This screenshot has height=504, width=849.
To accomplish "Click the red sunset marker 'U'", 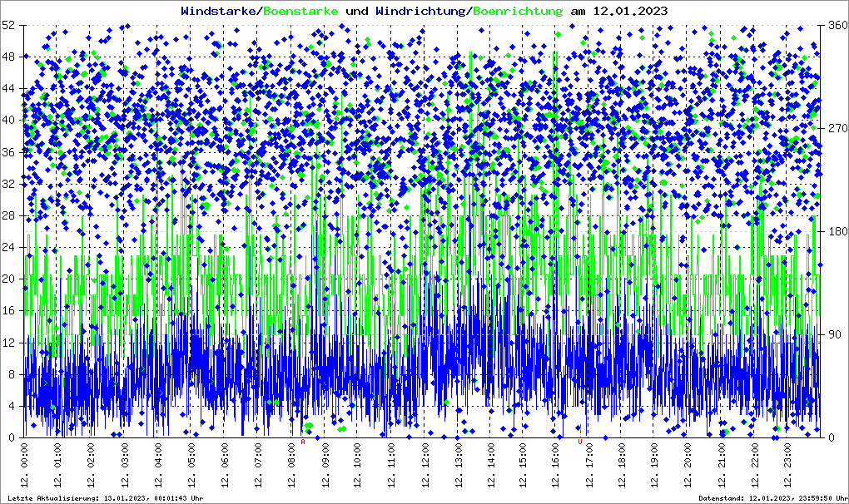I will pyautogui.click(x=580, y=442).
